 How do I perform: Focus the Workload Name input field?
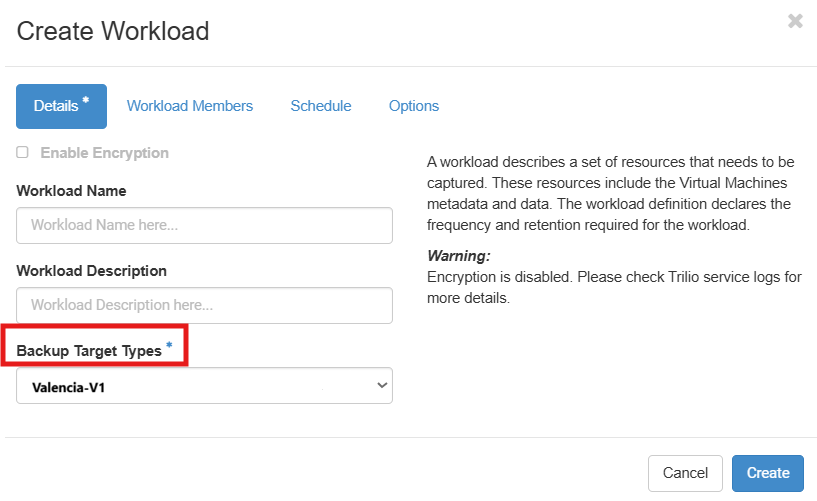tap(204, 226)
